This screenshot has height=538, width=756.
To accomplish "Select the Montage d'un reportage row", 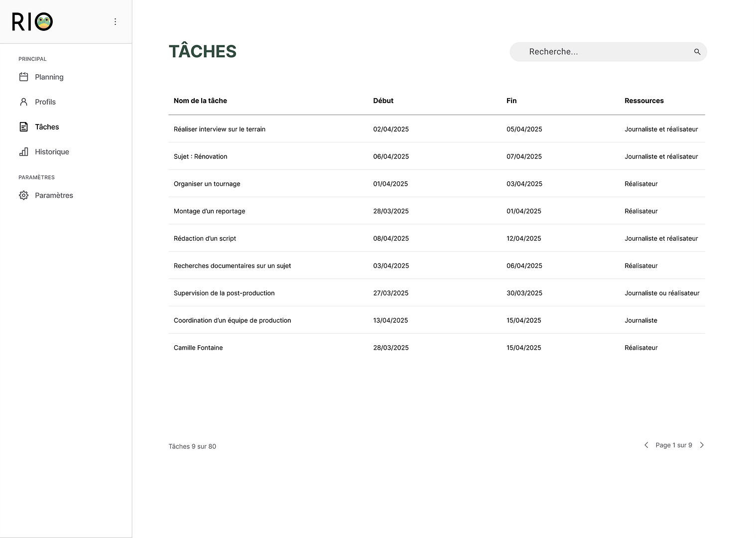I will [209, 211].
